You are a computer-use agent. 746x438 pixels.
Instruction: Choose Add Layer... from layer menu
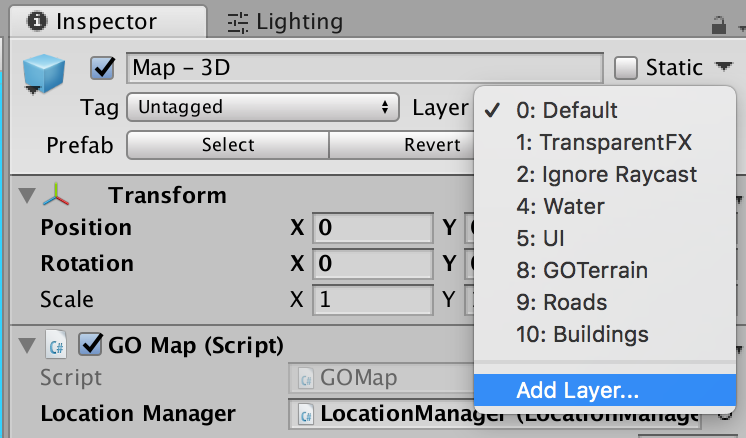pos(605,390)
